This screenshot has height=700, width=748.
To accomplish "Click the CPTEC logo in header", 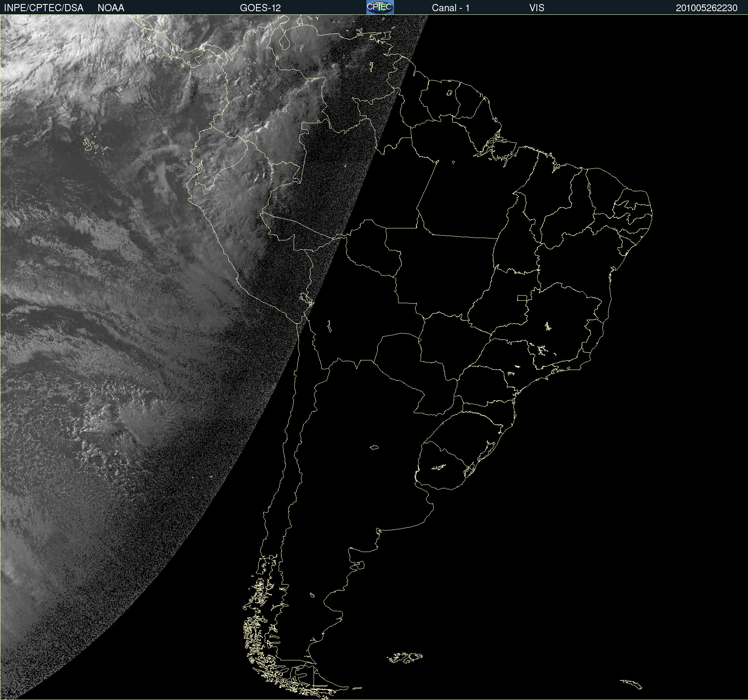I will (x=380, y=7).
